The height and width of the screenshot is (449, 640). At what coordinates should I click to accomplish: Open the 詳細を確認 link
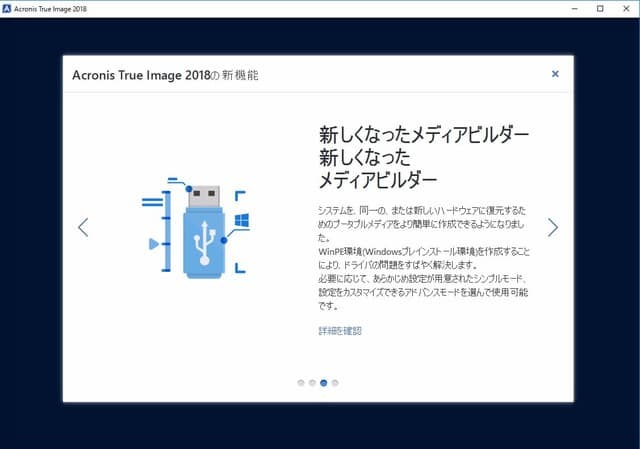click(x=339, y=330)
